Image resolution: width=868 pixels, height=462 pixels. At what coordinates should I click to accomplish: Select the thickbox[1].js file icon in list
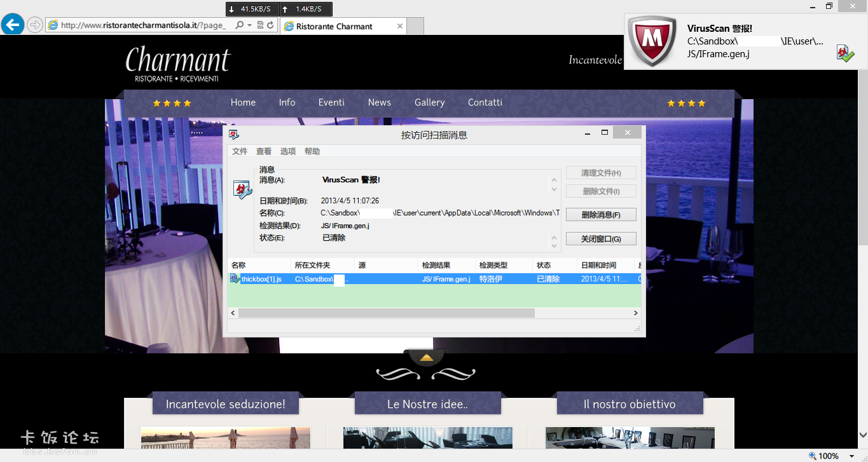coord(235,278)
